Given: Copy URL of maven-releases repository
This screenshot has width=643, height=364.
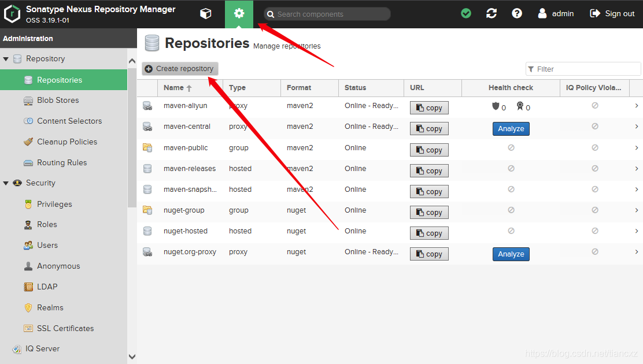Looking at the screenshot, I should [x=429, y=171].
